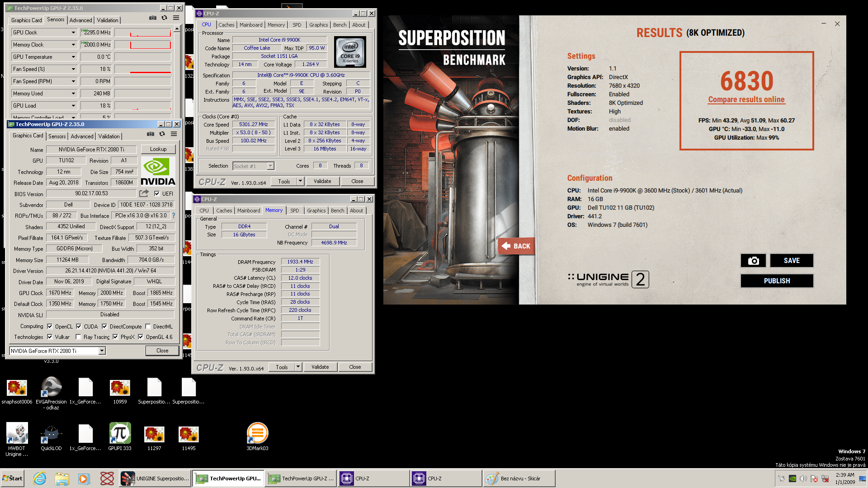Click the PUBLISH button in Superposition
Viewport: 868px width, 488px height.
777,281
